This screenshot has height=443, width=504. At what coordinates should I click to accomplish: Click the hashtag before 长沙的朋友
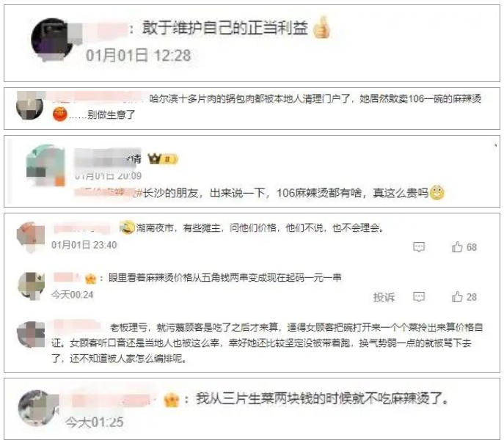coord(139,193)
